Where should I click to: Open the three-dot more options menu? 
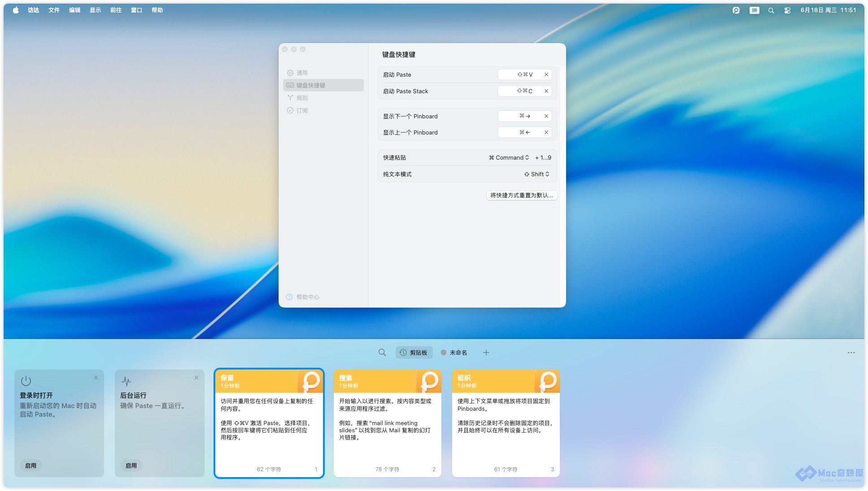coord(851,352)
